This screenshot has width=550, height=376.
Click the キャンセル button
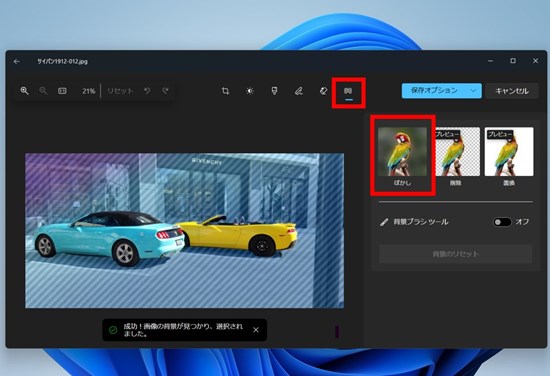[512, 91]
